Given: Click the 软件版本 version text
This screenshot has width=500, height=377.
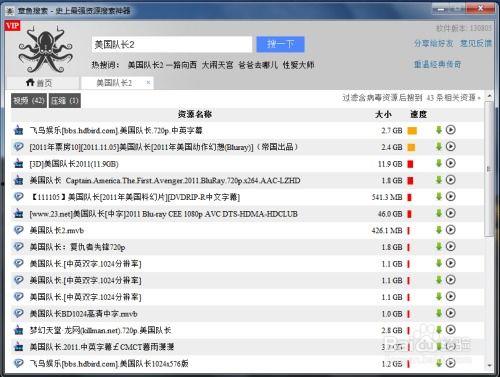Looking at the screenshot, I should pyautogui.click(x=464, y=28).
